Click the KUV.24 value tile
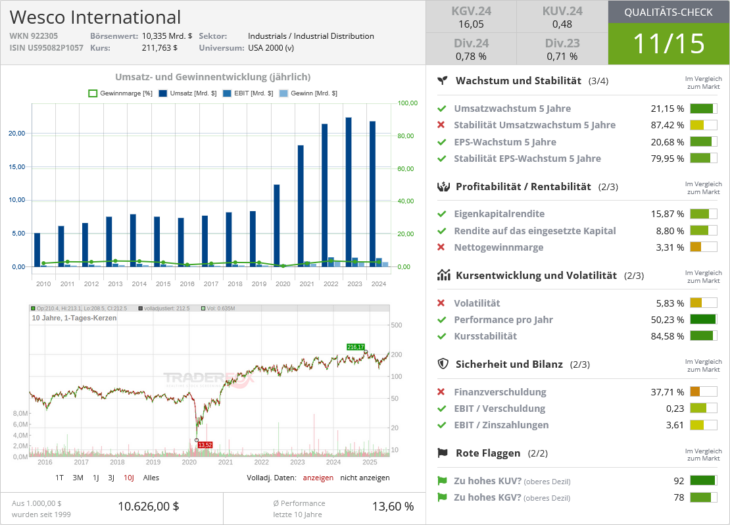 [562, 17]
